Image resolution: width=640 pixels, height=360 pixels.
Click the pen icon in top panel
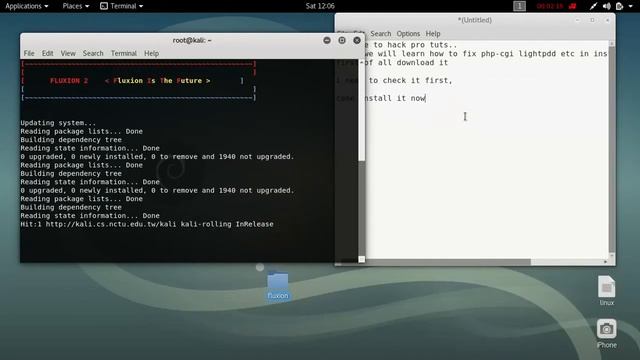coord(593,6)
